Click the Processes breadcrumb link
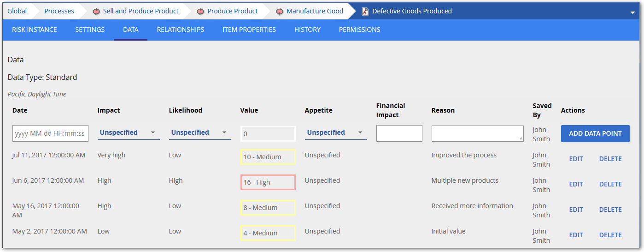Image resolution: width=644 pixels, height=252 pixels. 59,11
